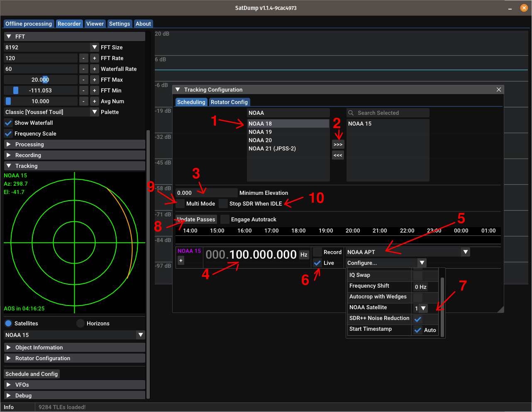Toggle Show Waterfall checkbox
Image resolution: width=532 pixels, height=412 pixels.
tap(8, 123)
